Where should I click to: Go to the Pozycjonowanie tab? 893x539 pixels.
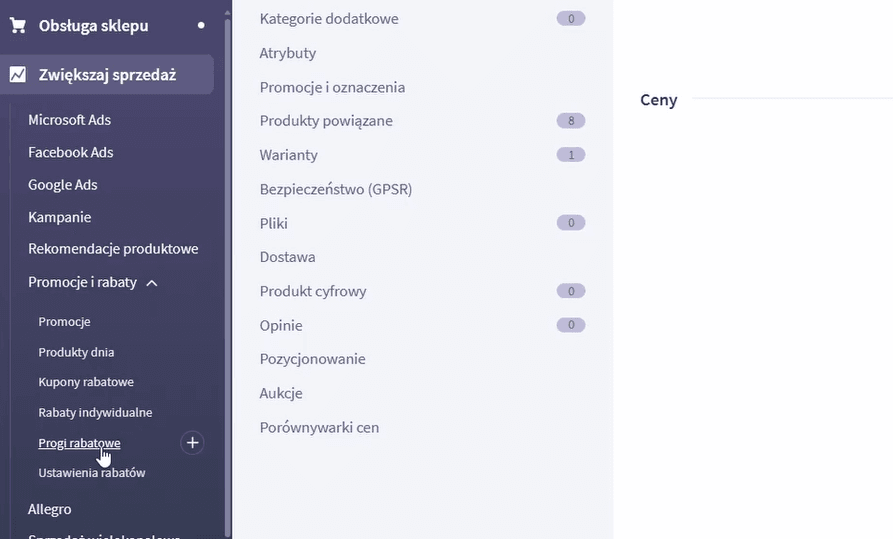click(312, 359)
